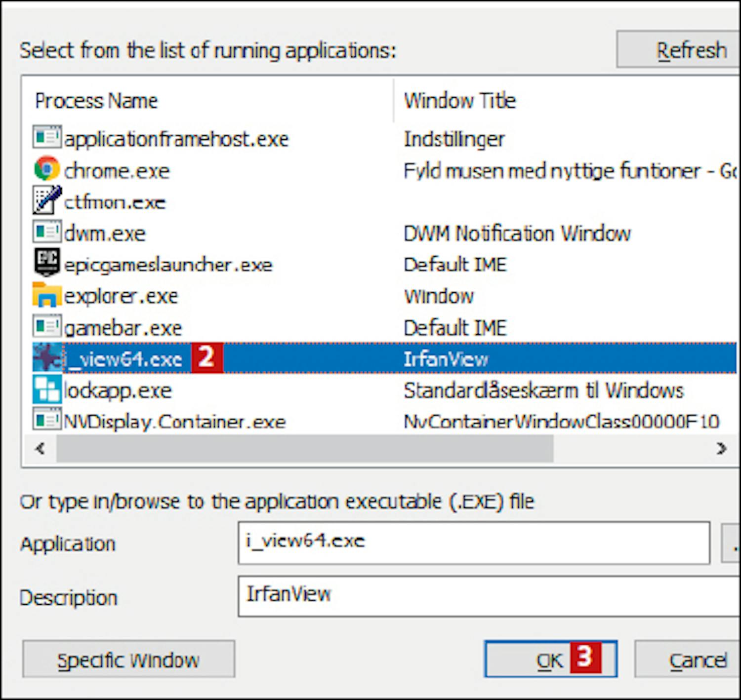Click the Epic Games launcher icon
This screenshot has height=700, width=741.
pos(47,262)
